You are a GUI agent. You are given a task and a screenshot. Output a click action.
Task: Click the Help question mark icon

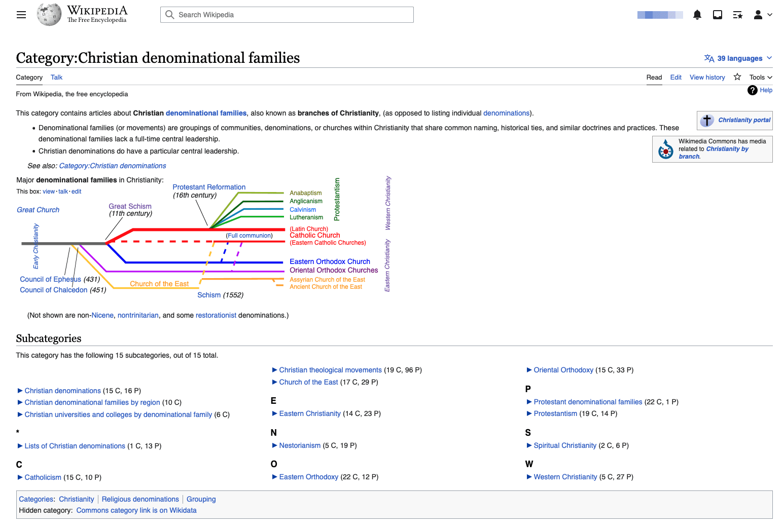coord(753,90)
